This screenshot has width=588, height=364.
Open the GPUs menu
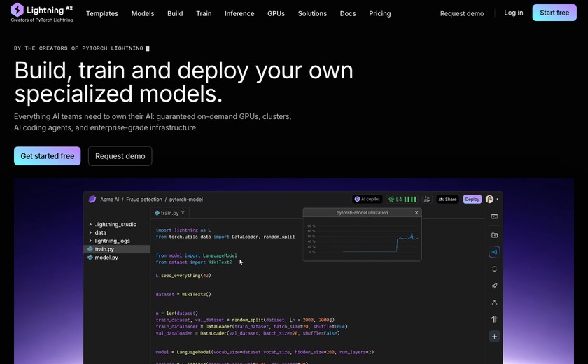tap(276, 13)
